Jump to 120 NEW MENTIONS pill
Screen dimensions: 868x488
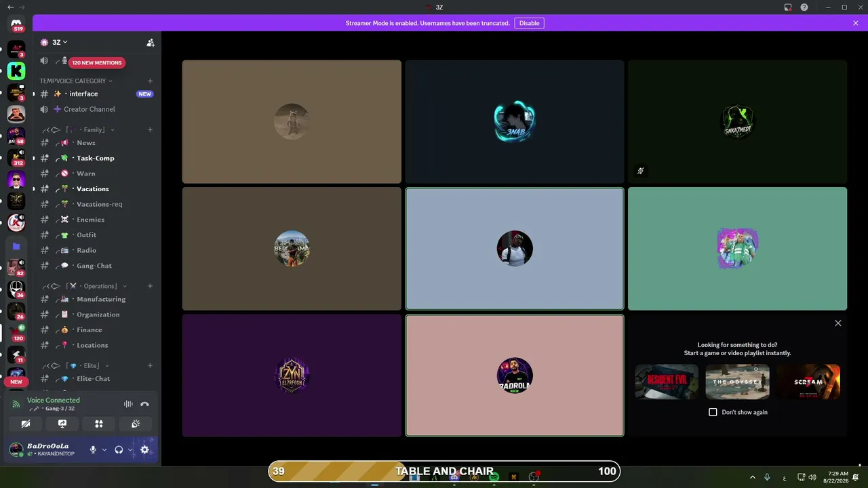(x=96, y=62)
